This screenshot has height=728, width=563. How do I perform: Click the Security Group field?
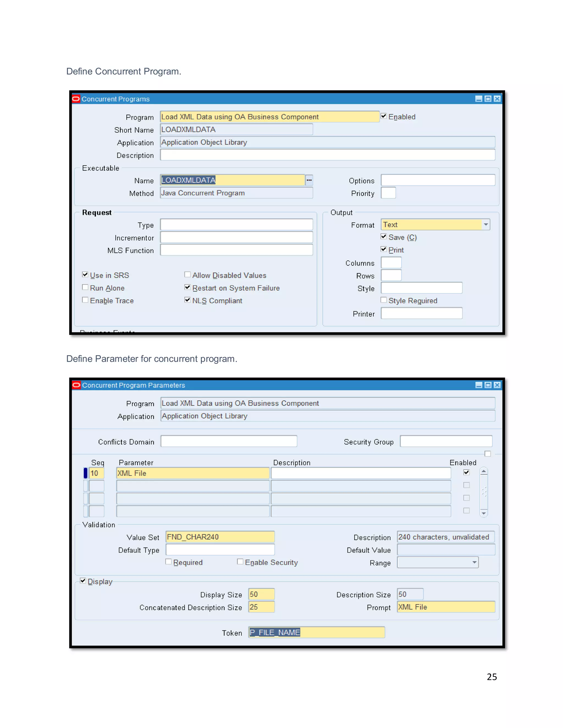coord(446,441)
